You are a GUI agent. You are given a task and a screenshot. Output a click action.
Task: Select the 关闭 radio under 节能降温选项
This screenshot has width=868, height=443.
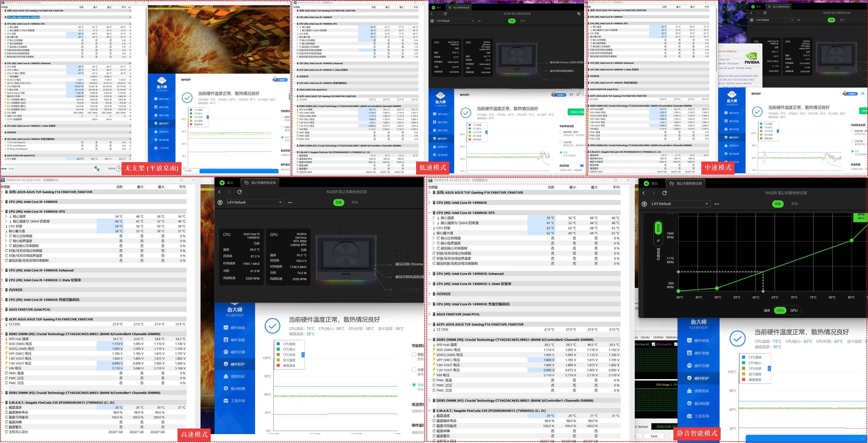(x=414, y=385)
